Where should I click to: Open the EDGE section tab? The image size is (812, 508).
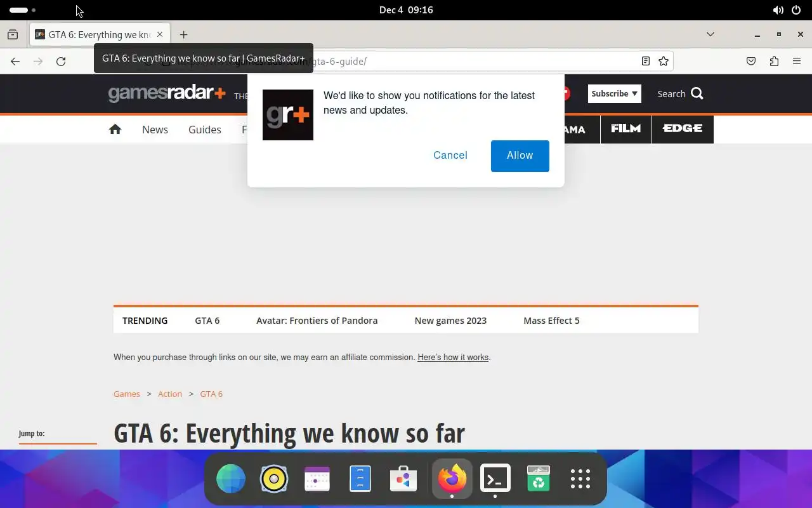tap(683, 129)
